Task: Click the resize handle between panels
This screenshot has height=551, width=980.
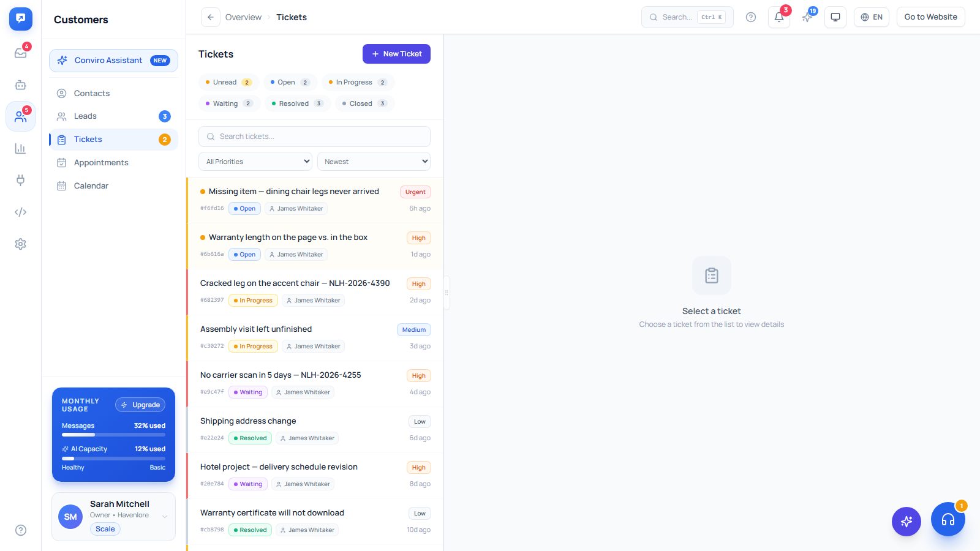Action: (447, 293)
